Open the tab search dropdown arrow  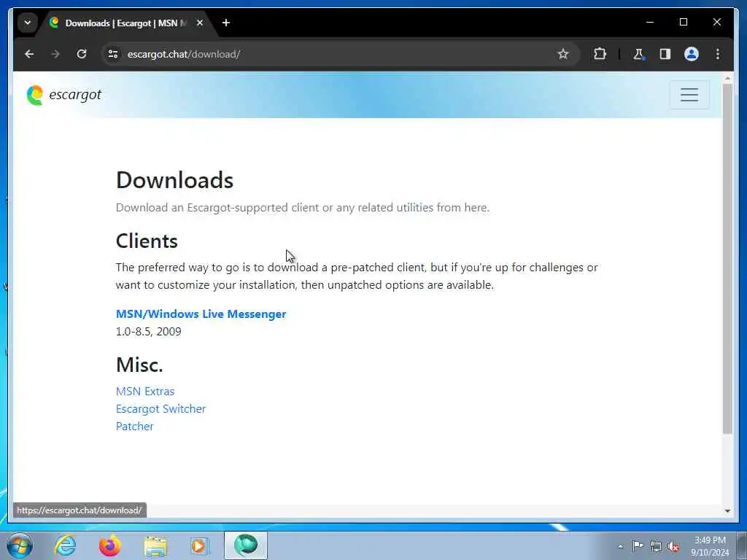[x=28, y=23]
